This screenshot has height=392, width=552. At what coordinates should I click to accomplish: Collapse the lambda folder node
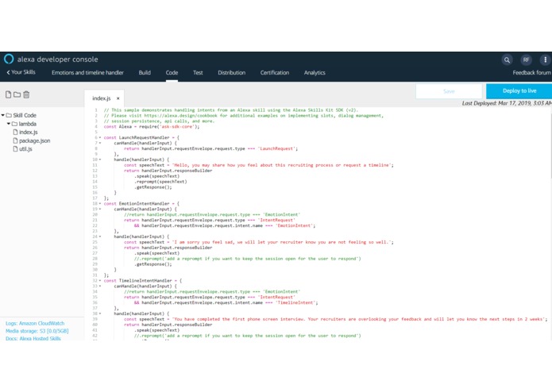pyautogui.click(x=9, y=124)
